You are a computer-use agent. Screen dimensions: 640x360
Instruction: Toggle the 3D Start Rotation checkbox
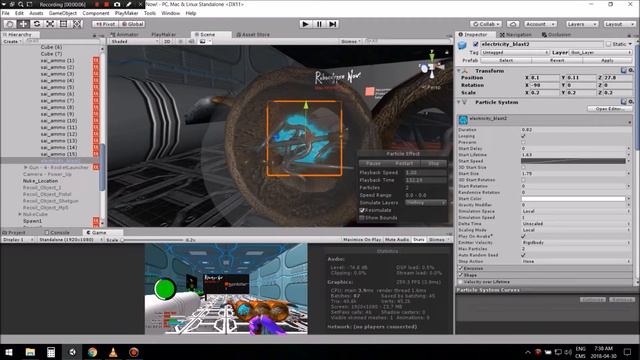(x=523, y=180)
